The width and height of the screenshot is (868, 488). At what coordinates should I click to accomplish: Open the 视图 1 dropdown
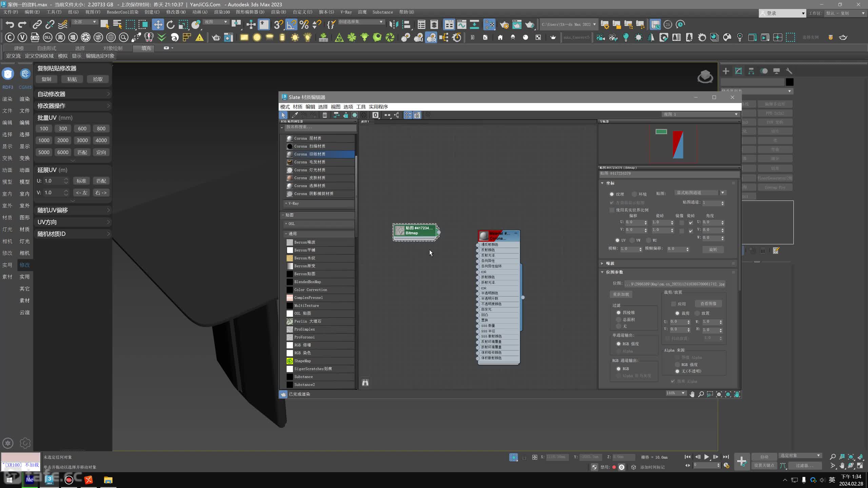pos(701,115)
